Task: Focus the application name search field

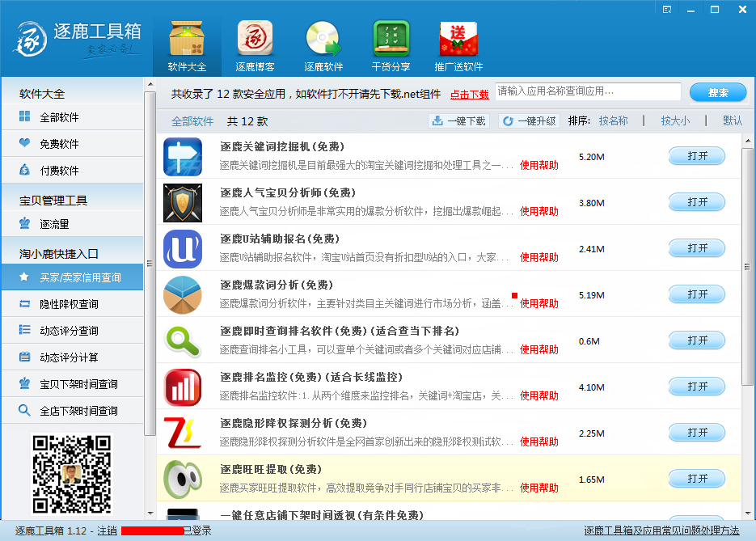Action: click(x=588, y=91)
